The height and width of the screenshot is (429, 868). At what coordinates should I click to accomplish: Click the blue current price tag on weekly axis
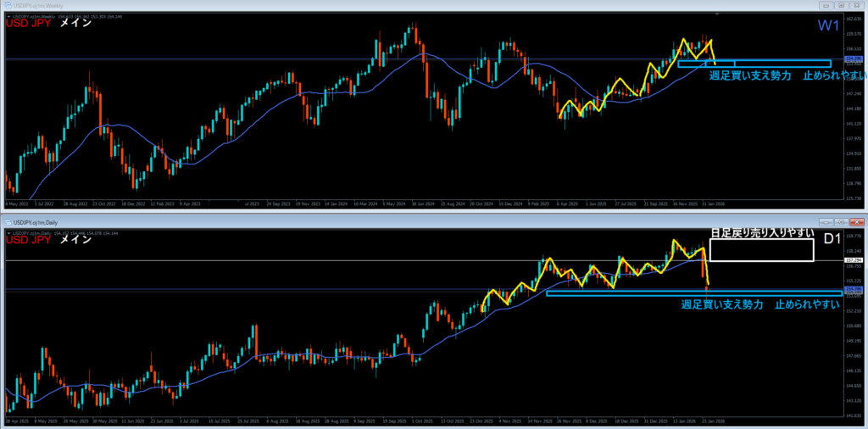(x=854, y=59)
